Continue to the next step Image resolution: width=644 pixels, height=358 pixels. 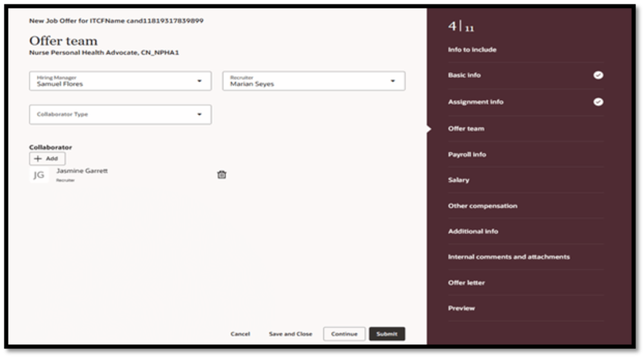coord(344,334)
